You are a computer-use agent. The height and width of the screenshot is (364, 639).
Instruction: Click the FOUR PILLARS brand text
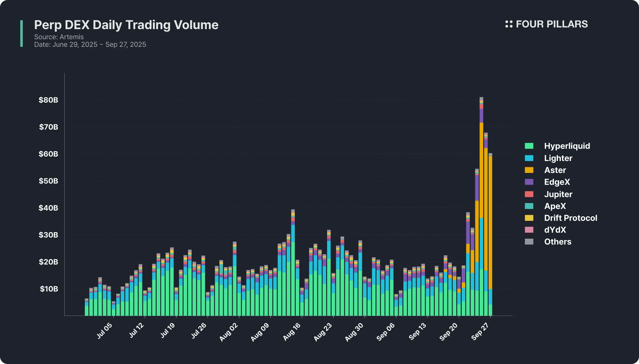click(552, 24)
